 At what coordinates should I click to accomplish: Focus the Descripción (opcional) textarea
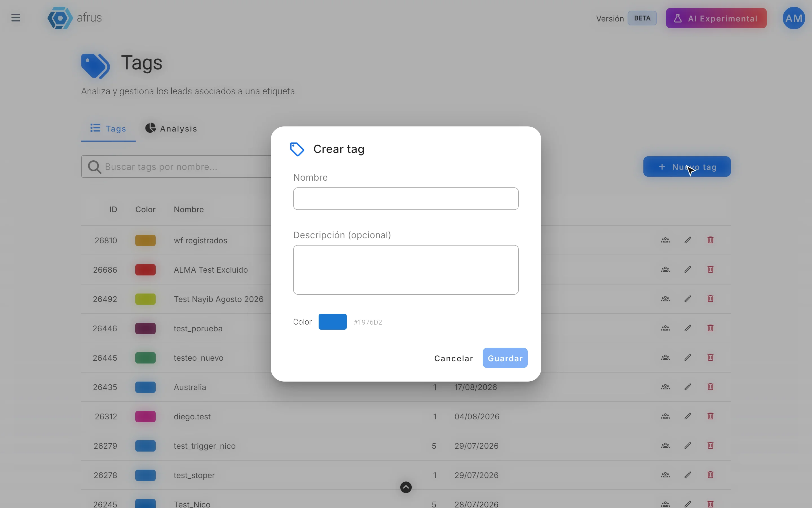pyautogui.click(x=406, y=270)
